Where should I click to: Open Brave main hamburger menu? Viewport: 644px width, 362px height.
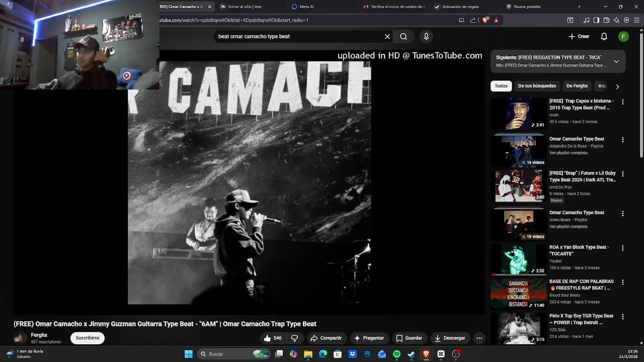tap(636, 20)
